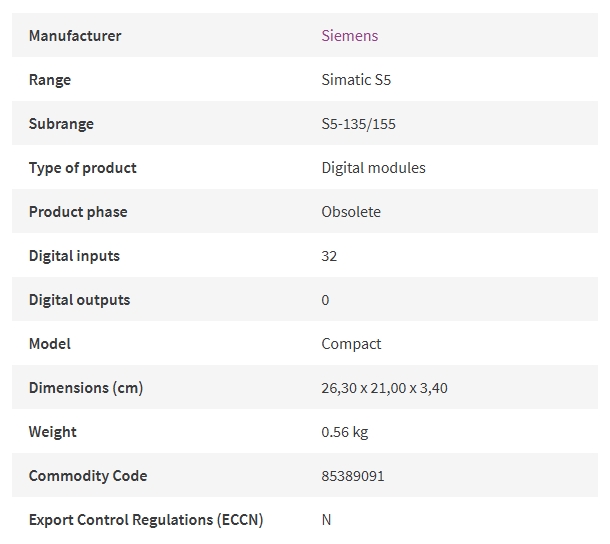The width and height of the screenshot is (610, 544).
Task: Click the Dimensions (cm) label
Action: (x=86, y=388)
